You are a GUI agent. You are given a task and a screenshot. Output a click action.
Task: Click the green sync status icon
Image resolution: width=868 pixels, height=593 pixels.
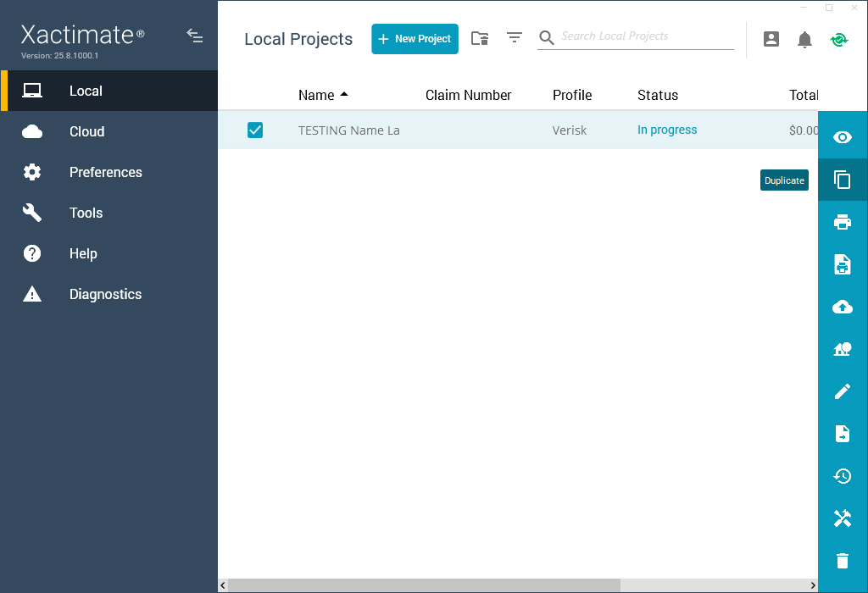click(x=838, y=40)
